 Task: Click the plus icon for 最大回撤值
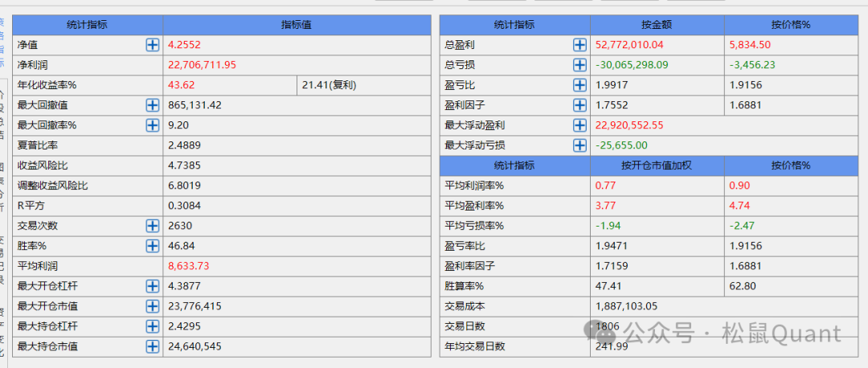(152, 105)
